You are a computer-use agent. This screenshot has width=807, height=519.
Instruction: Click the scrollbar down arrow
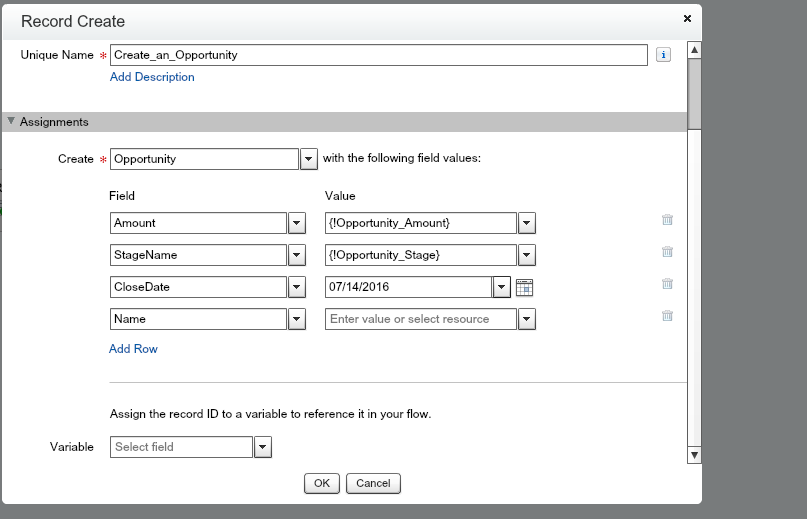pos(694,456)
